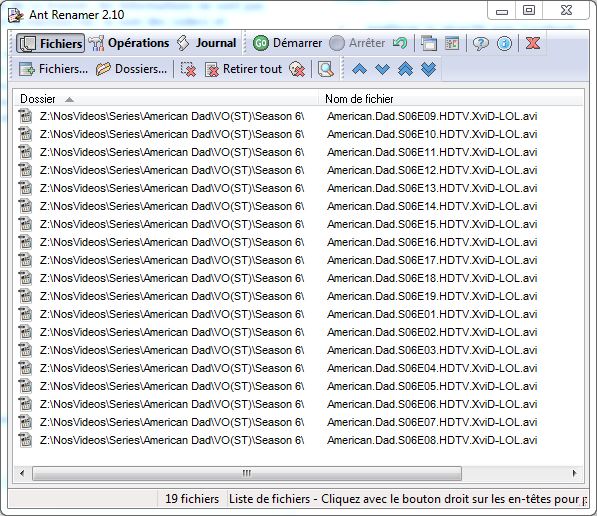The height and width of the screenshot is (516, 597).
Task: Click the red X exit icon
Action: (533, 43)
